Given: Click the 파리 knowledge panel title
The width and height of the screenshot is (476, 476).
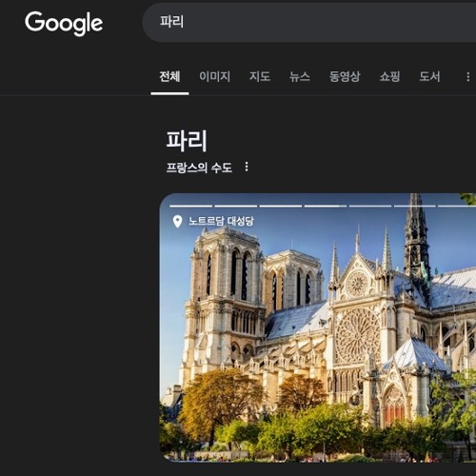Looking at the screenshot, I should tap(187, 141).
